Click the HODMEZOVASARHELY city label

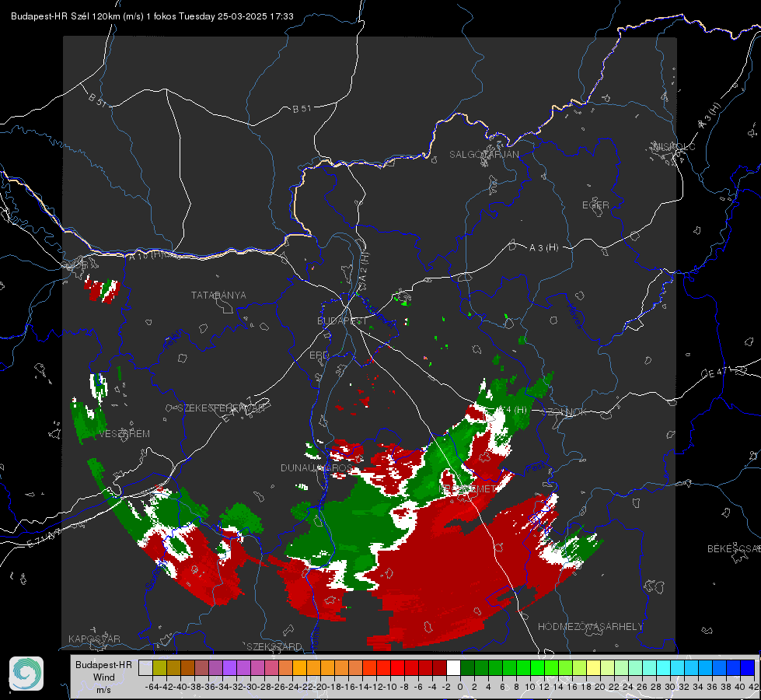(590, 627)
